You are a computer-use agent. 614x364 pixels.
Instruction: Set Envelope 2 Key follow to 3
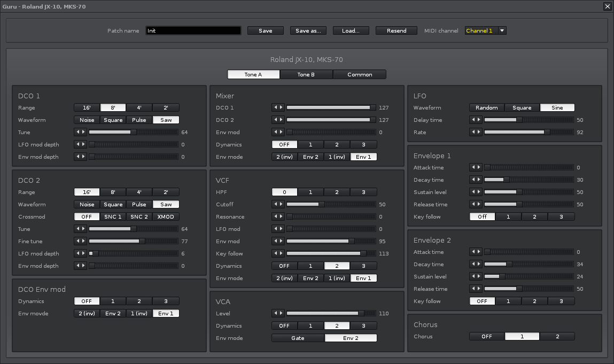(x=561, y=301)
